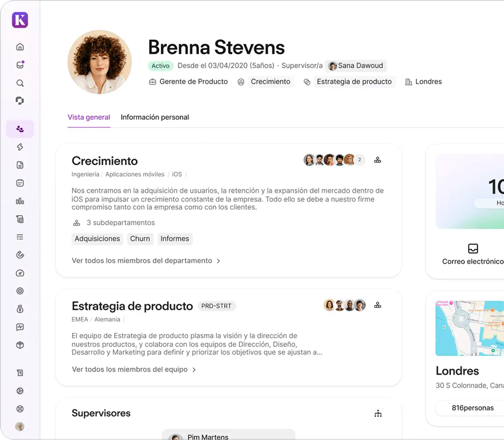Open the speedometer gauge icon
This screenshot has width=504, height=440.
pyautogui.click(x=20, y=273)
